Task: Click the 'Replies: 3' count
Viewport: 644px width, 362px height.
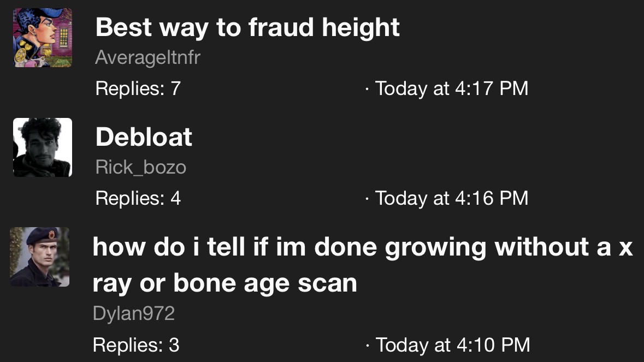Action: click(136, 345)
